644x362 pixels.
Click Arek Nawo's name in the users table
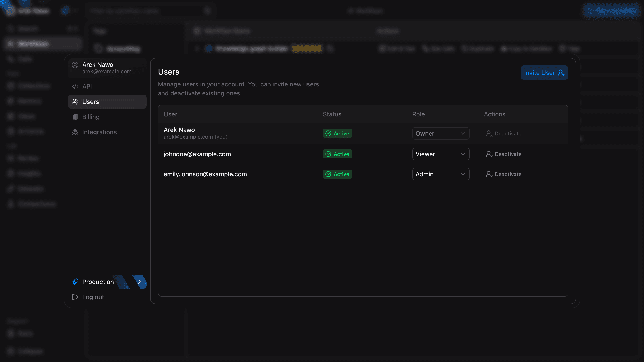pyautogui.click(x=179, y=130)
